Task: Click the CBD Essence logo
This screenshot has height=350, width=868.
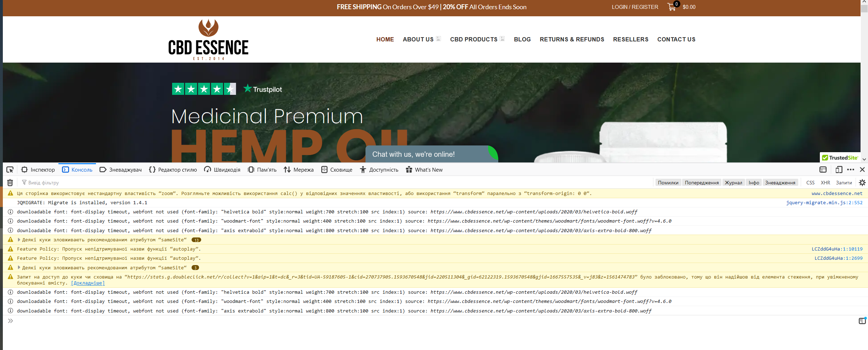Action: [208, 40]
